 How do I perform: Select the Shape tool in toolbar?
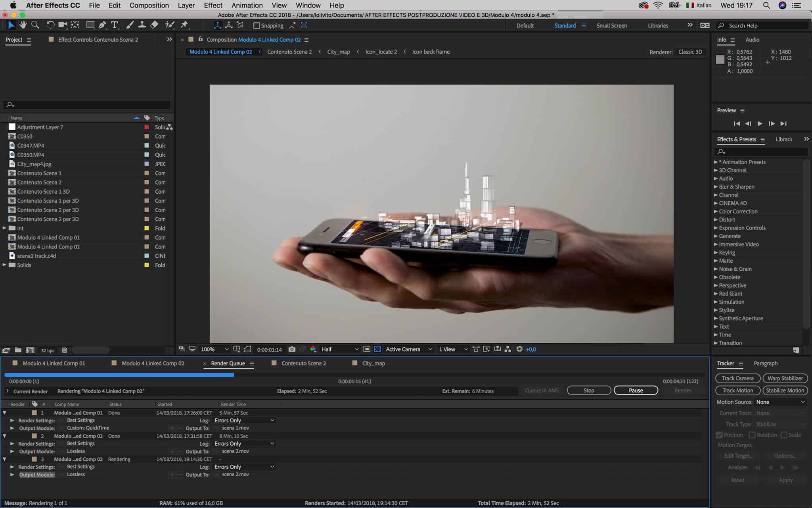(90, 25)
